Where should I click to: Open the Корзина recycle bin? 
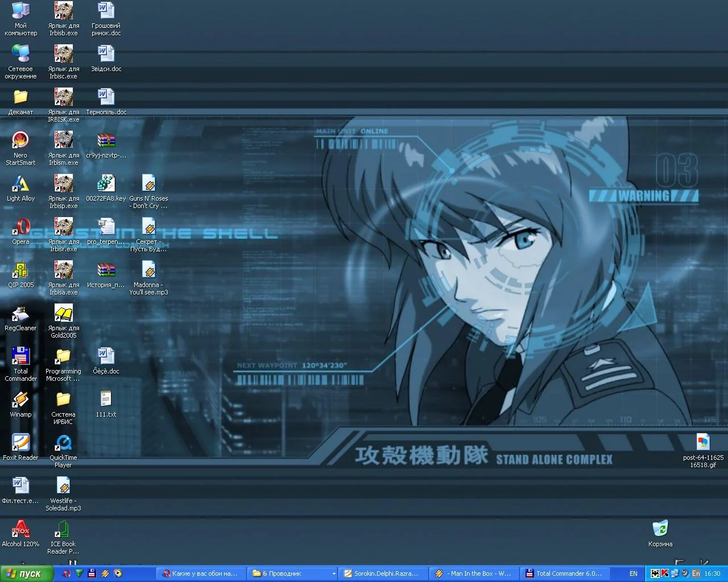(x=660, y=534)
